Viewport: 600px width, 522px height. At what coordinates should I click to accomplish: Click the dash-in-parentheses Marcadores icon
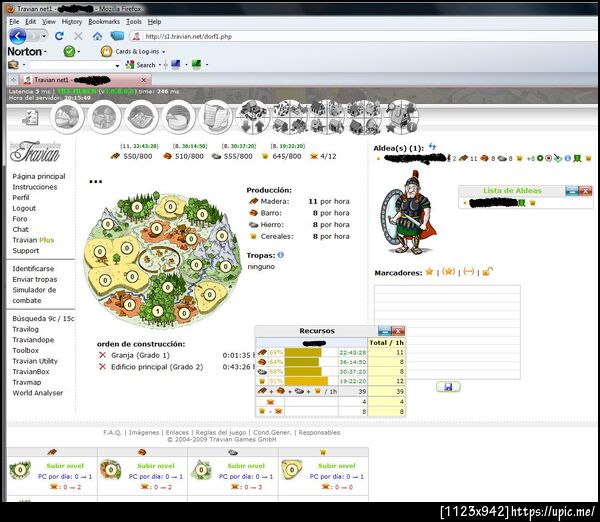(x=468, y=272)
